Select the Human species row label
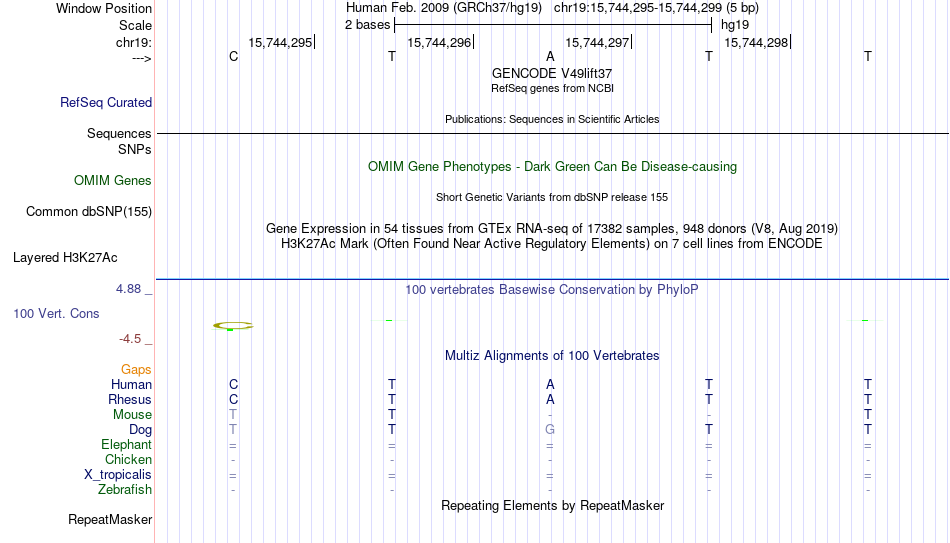 coord(131,384)
